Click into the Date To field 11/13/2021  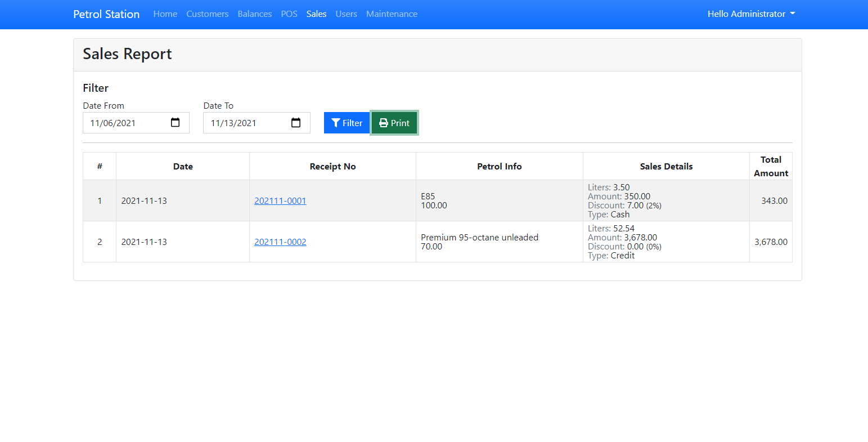(x=245, y=123)
